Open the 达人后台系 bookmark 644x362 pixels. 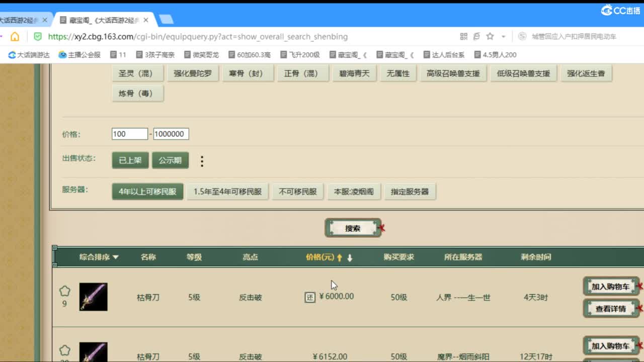click(444, 55)
